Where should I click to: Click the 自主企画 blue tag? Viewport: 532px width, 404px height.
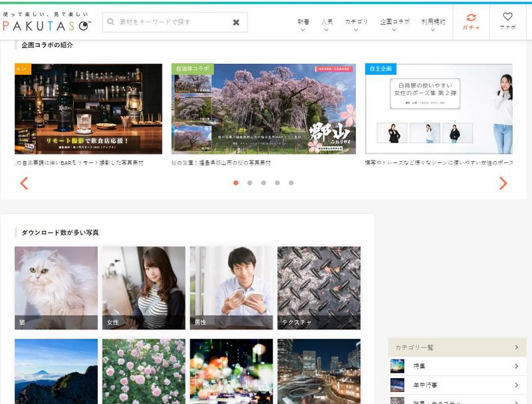coord(380,69)
